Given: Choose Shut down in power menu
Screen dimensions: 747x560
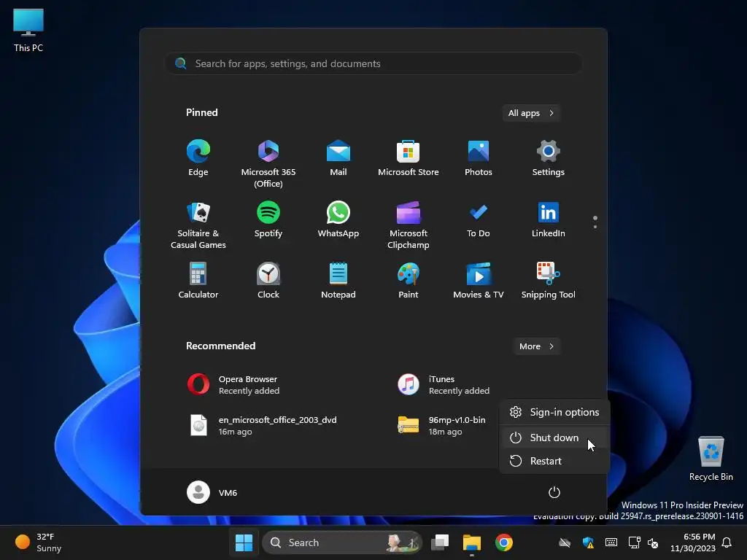Looking at the screenshot, I should click(554, 437).
